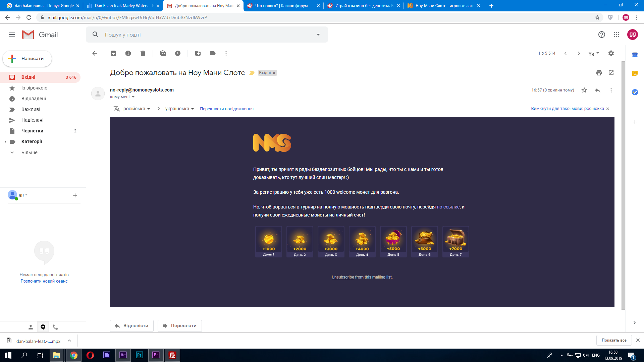The width and height of the screenshot is (644, 362).
Task: Print the message using the printer icon
Action: pos(599,73)
